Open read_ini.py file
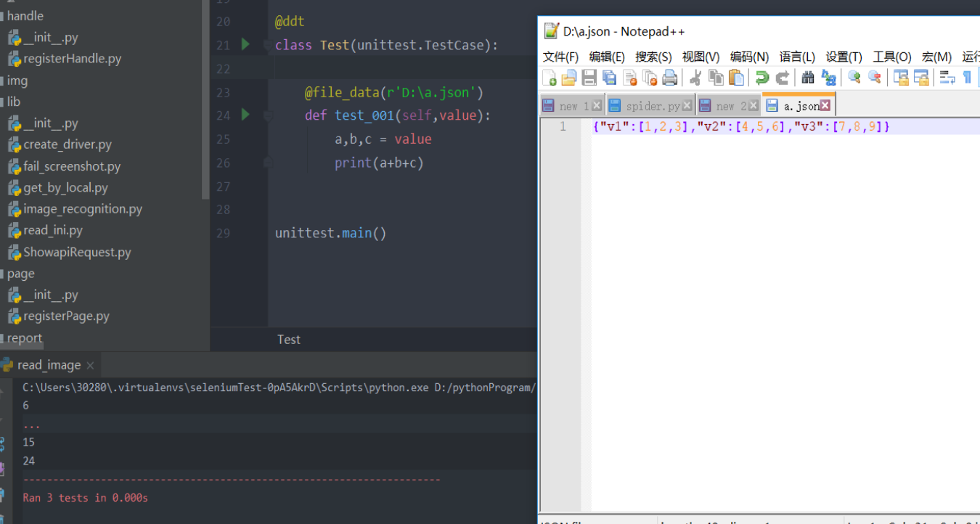 pos(53,230)
